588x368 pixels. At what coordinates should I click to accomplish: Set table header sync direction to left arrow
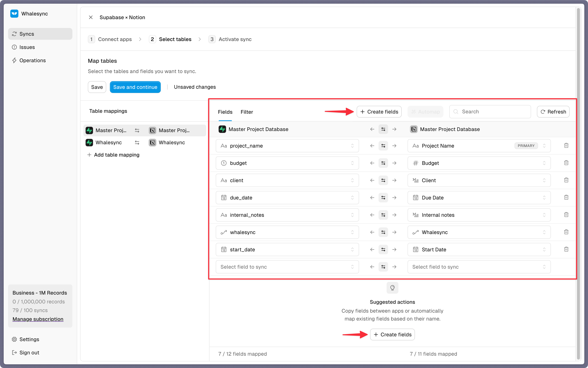click(372, 129)
